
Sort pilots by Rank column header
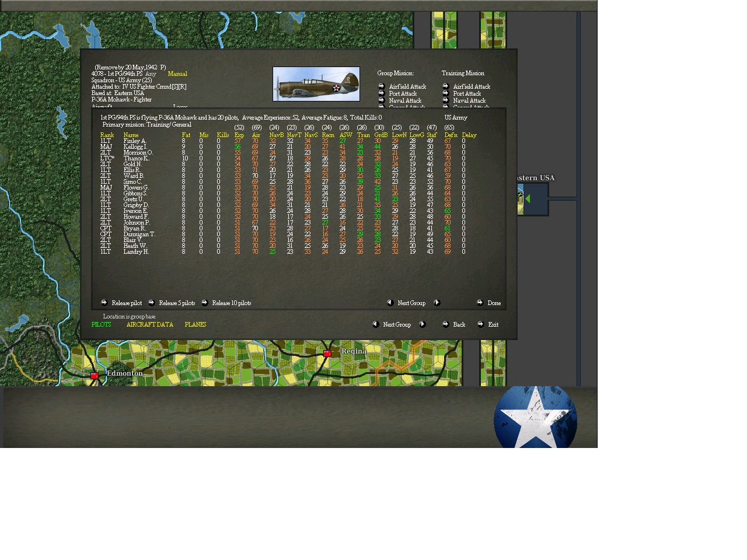107,135
